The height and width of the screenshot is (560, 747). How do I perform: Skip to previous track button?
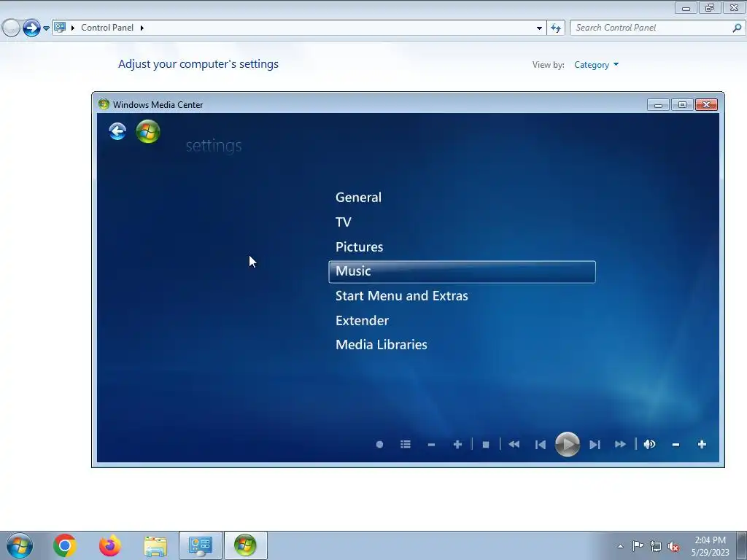541,444
